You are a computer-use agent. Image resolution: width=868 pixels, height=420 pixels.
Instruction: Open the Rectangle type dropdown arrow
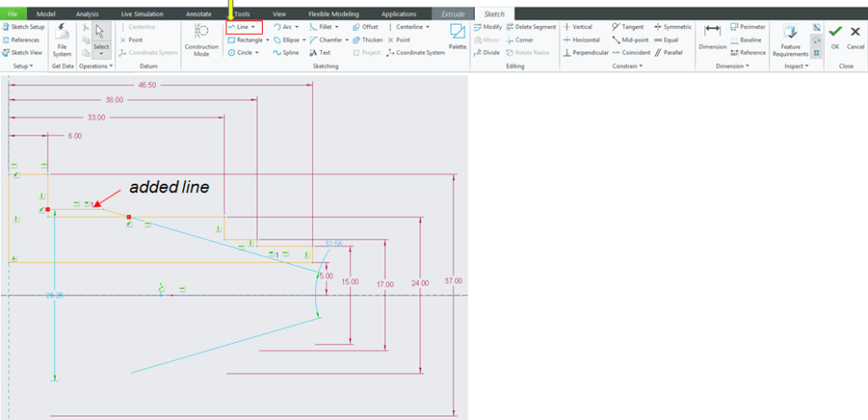click(x=267, y=40)
